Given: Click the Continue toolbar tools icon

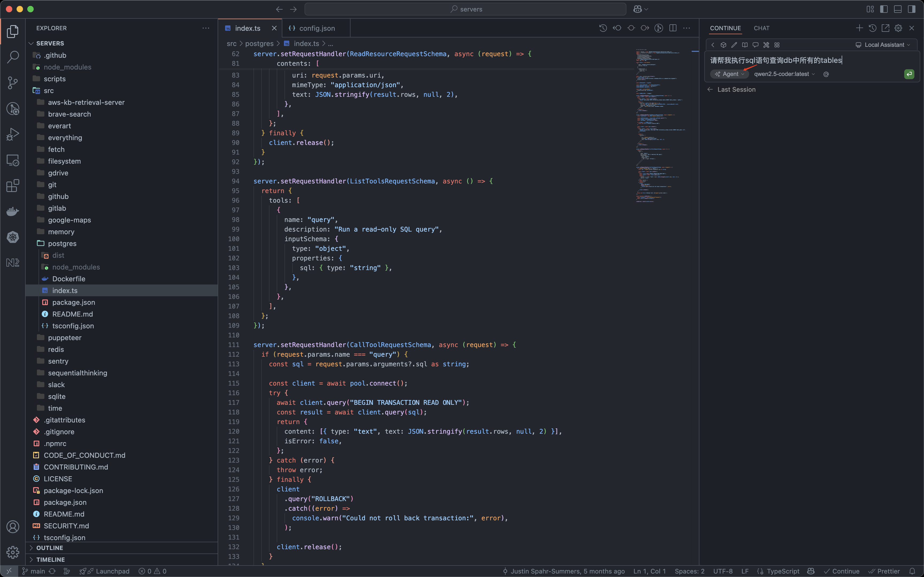Looking at the screenshot, I should coord(766,45).
